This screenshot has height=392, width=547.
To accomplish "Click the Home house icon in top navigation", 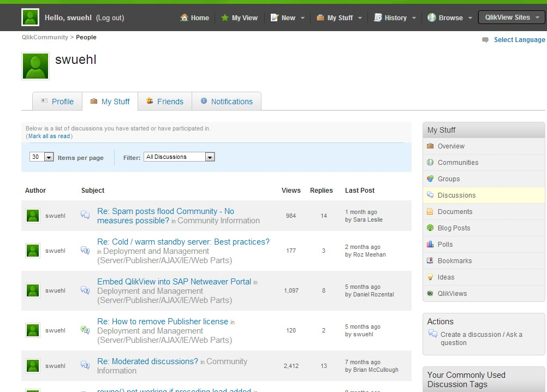I will click(x=184, y=17).
